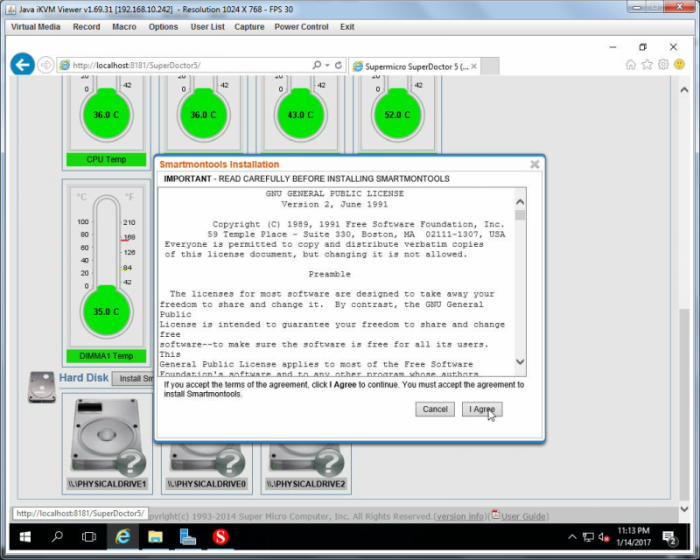This screenshot has height=560, width=700.
Task: Restore the inner browser window
Action: (x=642, y=47)
